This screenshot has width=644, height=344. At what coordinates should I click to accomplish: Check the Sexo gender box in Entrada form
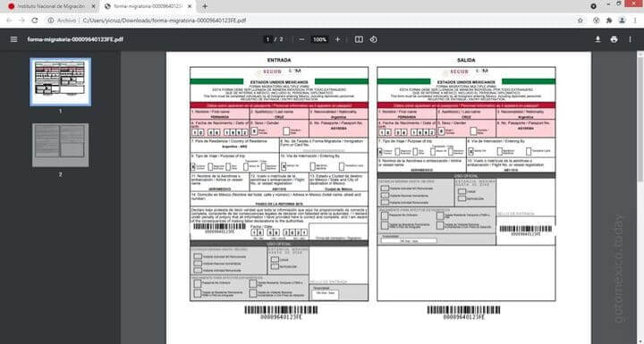pyautogui.click(x=254, y=131)
